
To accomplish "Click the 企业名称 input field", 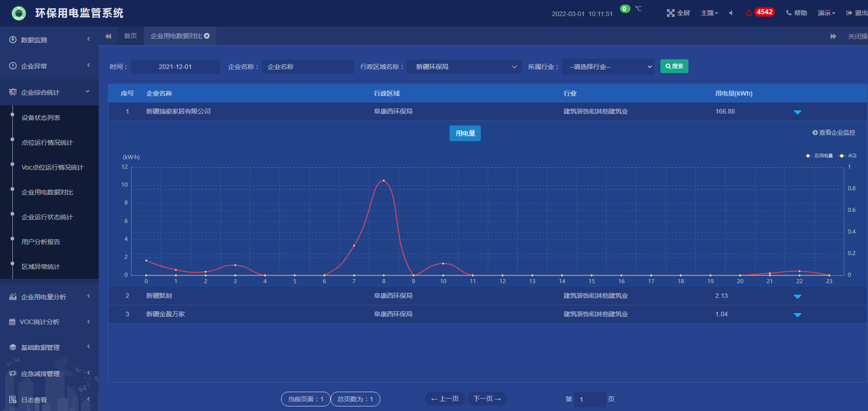I will point(308,67).
